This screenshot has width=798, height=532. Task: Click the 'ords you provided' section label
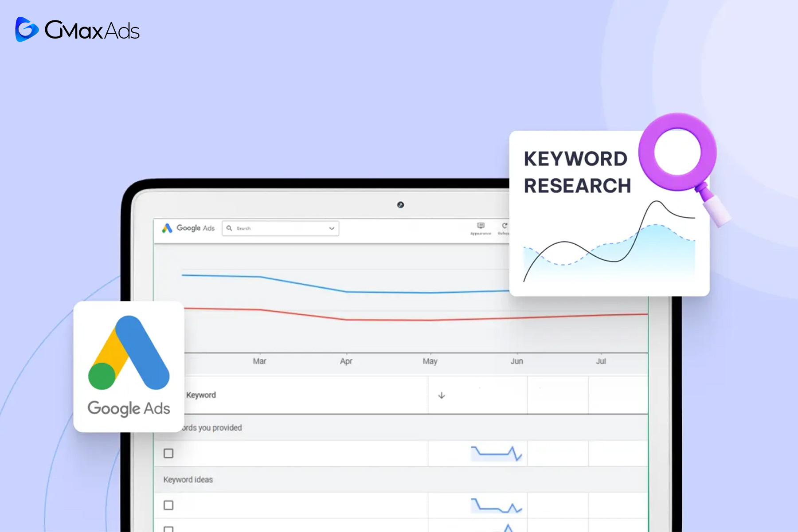point(211,428)
